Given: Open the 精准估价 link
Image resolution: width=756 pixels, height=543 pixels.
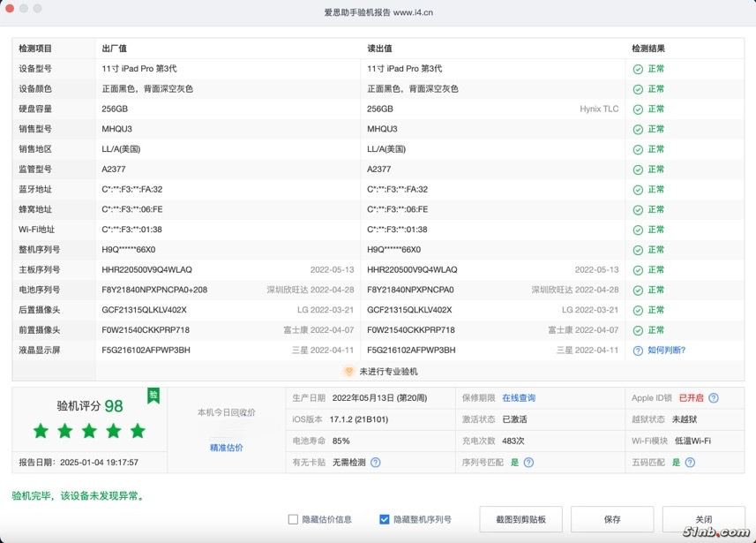Looking at the screenshot, I should 226,448.
